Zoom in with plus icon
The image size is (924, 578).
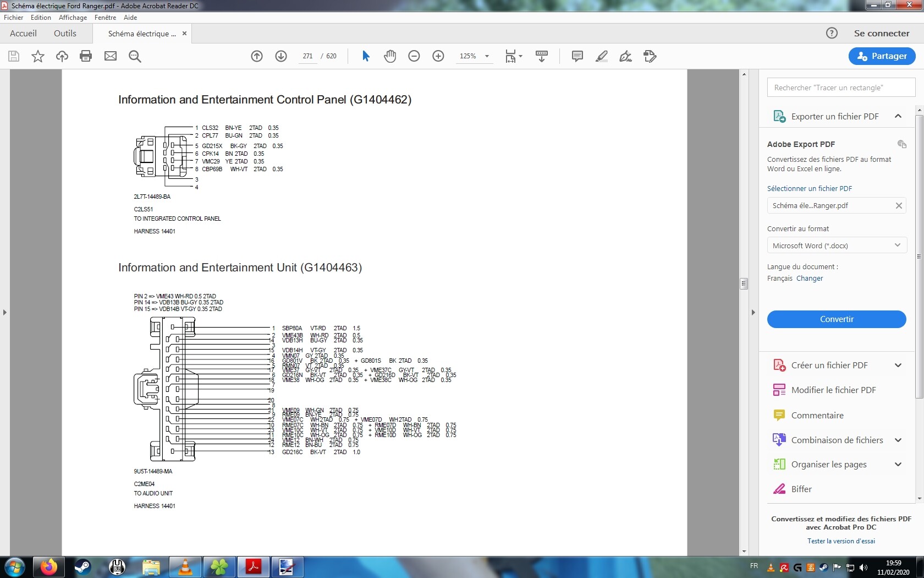click(x=438, y=56)
